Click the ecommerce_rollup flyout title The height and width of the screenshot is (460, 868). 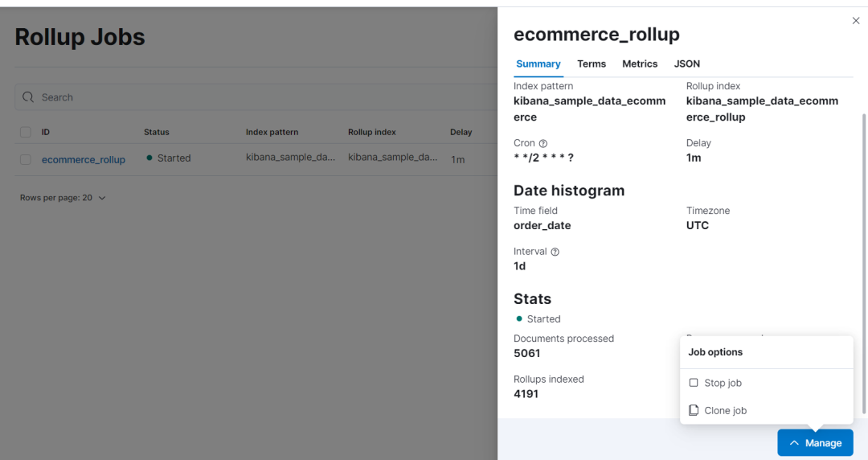596,35
